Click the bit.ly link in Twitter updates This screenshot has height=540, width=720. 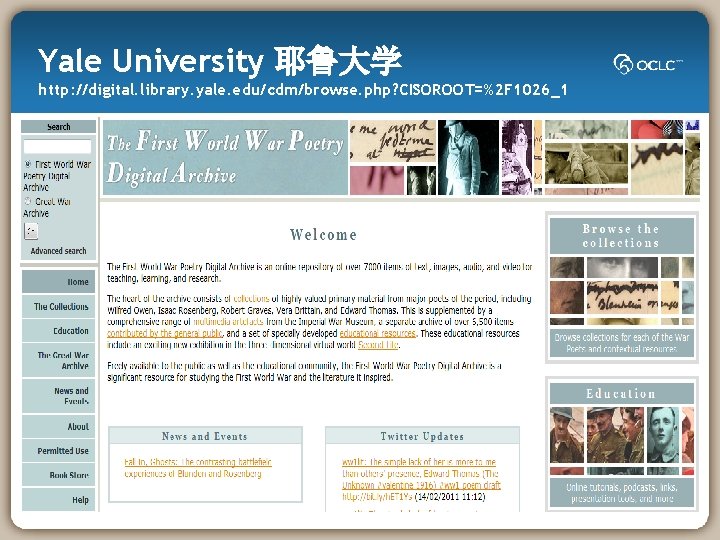point(377,496)
